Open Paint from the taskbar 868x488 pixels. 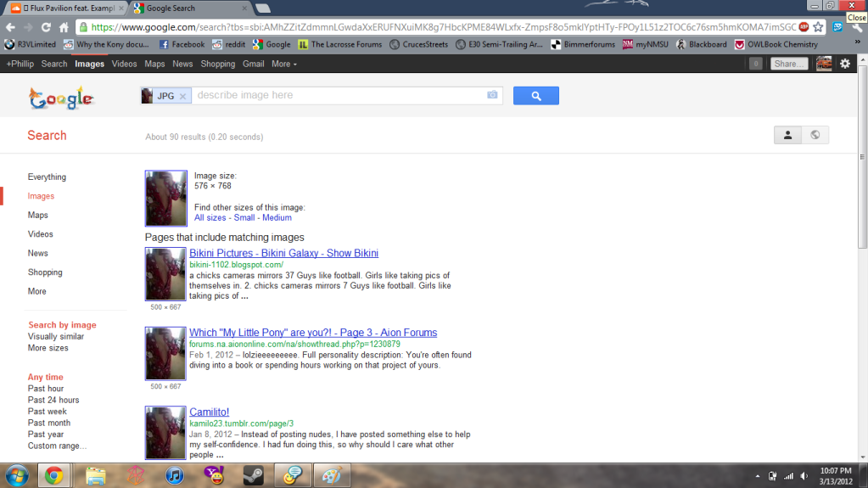click(332, 476)
